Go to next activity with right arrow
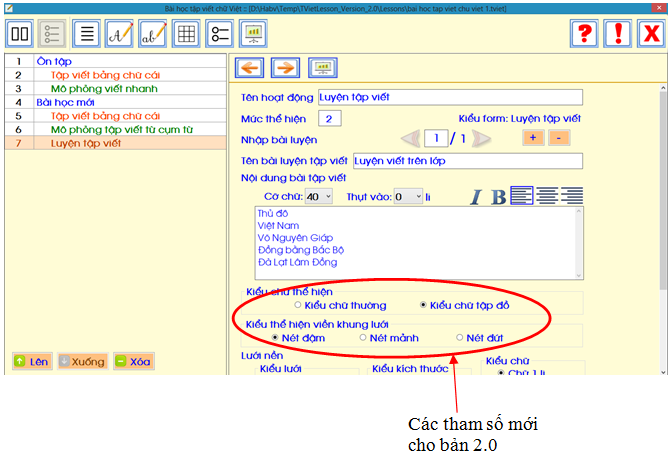This screenshot has height=458, width=671. (285, 68)
